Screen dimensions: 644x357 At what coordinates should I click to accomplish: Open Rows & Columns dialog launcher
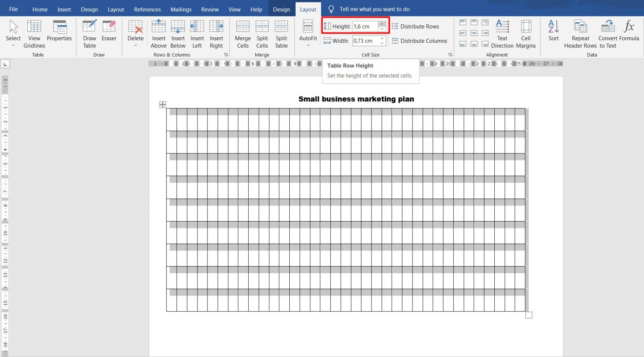pyautogui.click(x=226, y=55)
